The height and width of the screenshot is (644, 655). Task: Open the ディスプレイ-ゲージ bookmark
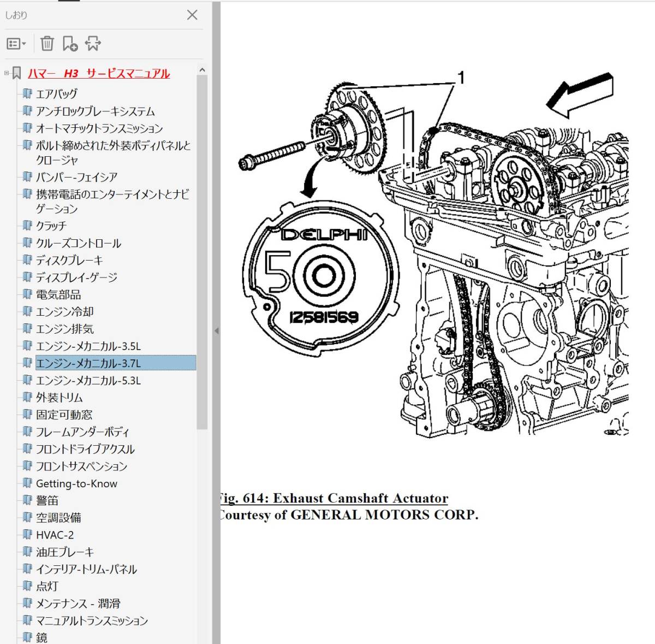tap(76, 277)
